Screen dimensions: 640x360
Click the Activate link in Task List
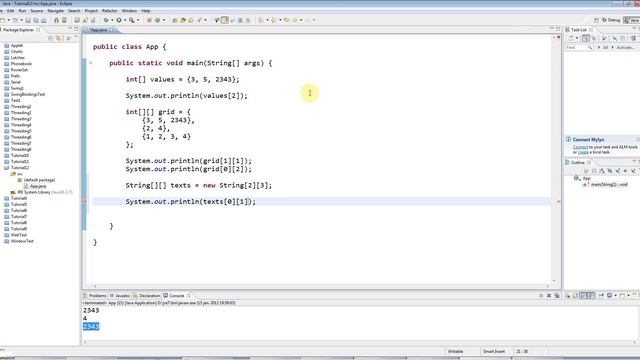pyautogui.click(x=625, y=48)
